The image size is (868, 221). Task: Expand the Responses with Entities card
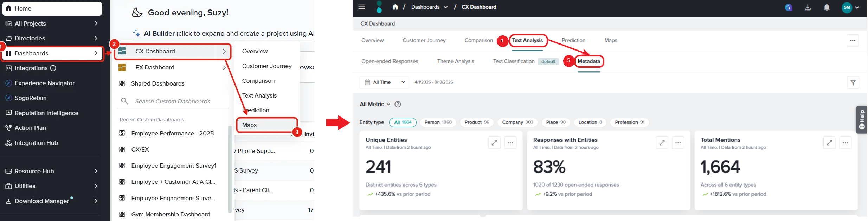click(662, 143)
